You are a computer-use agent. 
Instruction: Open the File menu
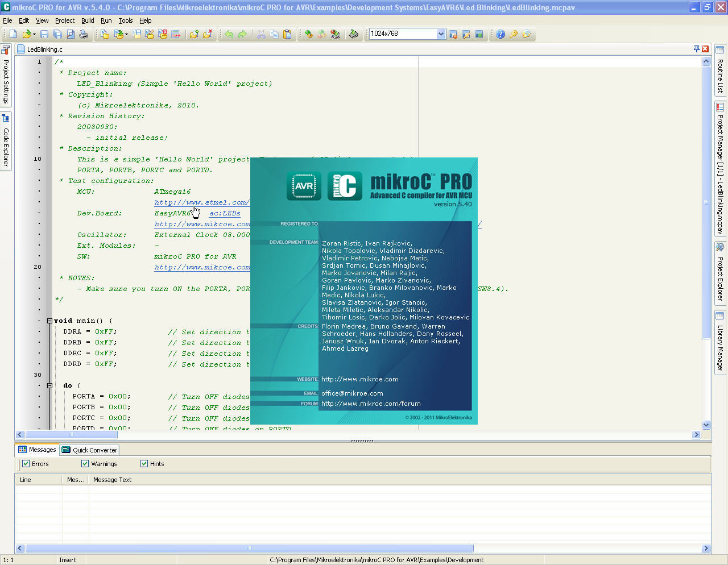[7, 20]
